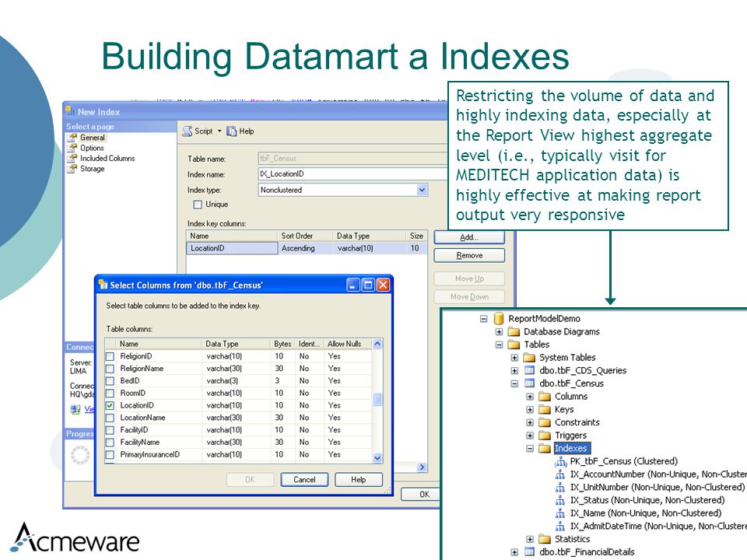Check the ReligionName column checkbox

pos(110,369)
